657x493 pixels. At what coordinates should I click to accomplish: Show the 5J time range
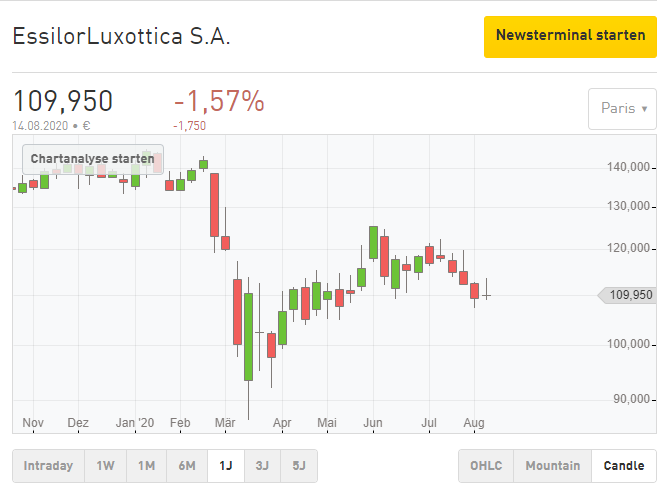298,465
